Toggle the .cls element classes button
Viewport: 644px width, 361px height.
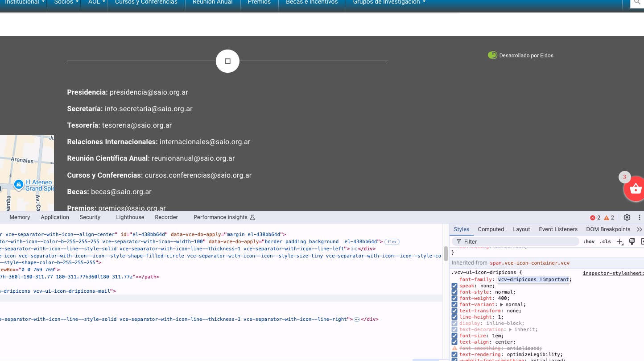pyautogui.click(x=605, y=241)
